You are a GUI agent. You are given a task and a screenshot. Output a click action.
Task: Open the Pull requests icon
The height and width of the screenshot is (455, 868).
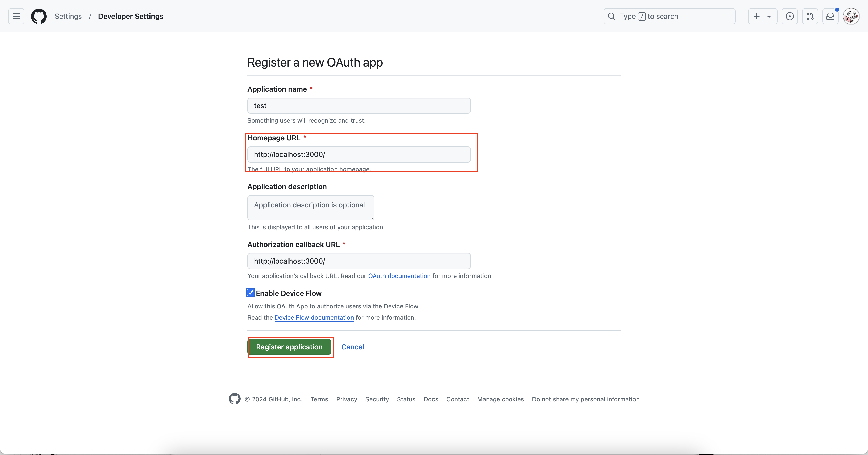click(x=810, y=16)
